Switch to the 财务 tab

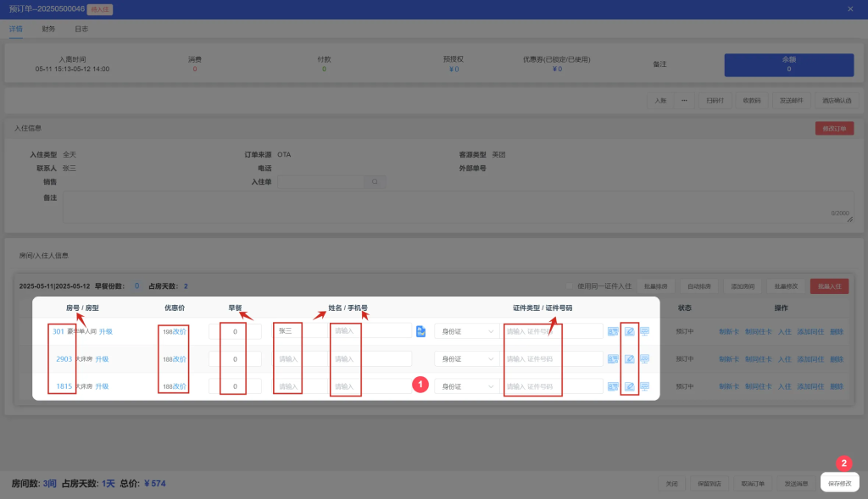pos(48,29)
